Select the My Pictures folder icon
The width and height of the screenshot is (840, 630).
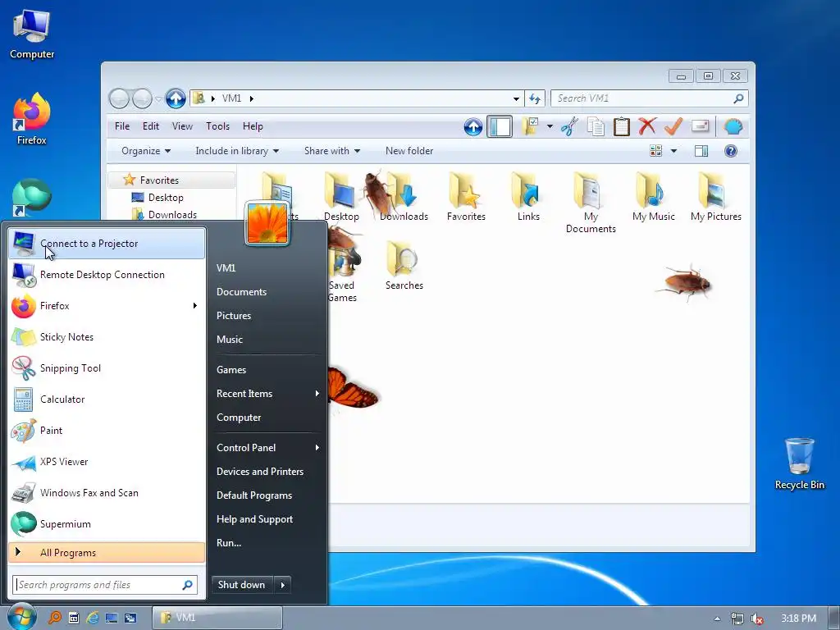tap(715, 197)
